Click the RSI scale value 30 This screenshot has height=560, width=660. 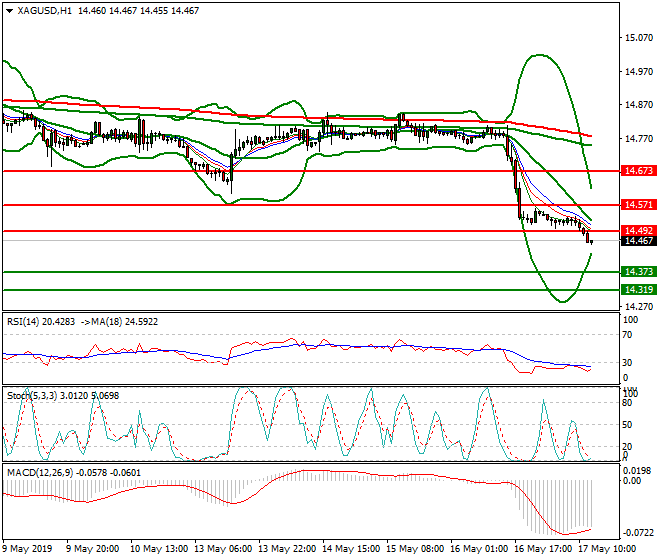[x=627, y=363]
